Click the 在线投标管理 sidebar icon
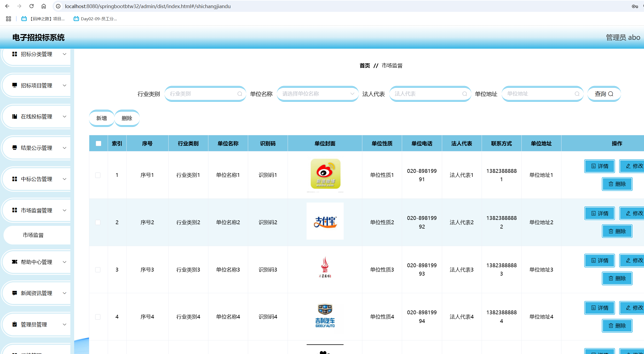 tap(15, 117)
